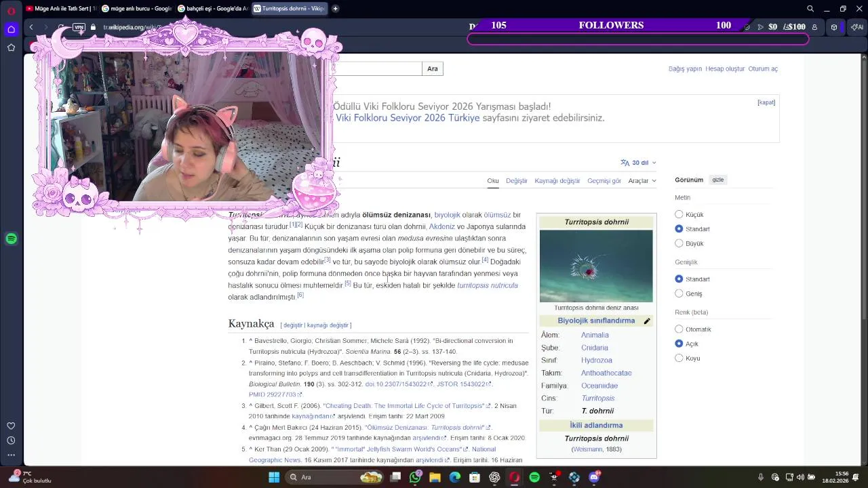Open the extensions cube icon

pyautogui.click(x=834, y=27)
